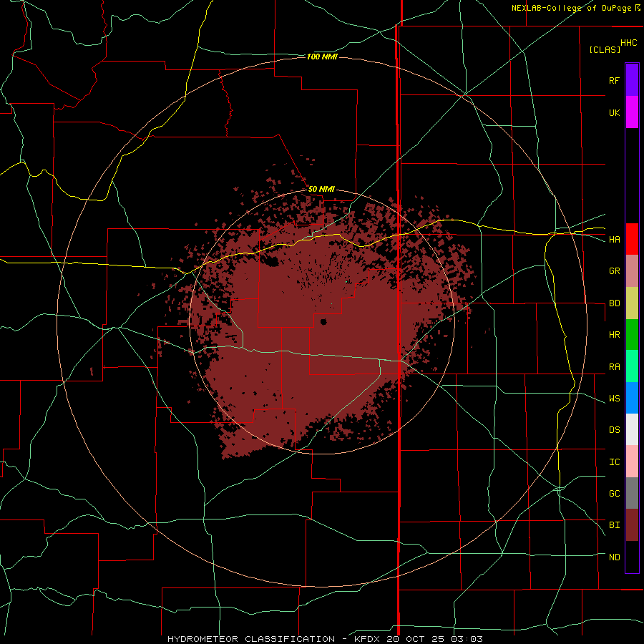The image size is (644, 644).
Task: Click the DS legend label
Action: click(x=614, y=430)
